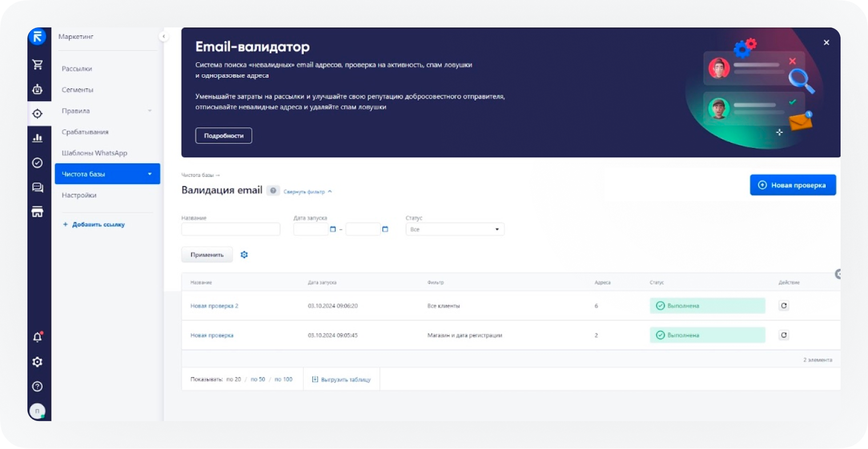Click Выполнена status in Магазин row
The width and height of the screenshot is (868, 449).
click(x=708, y=335)
